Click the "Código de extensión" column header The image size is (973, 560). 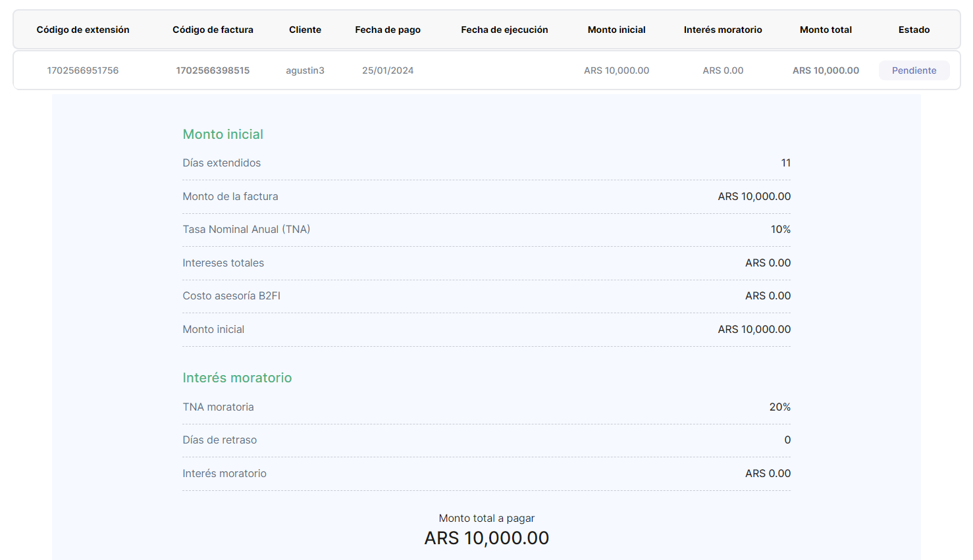(x=83, y=30)
